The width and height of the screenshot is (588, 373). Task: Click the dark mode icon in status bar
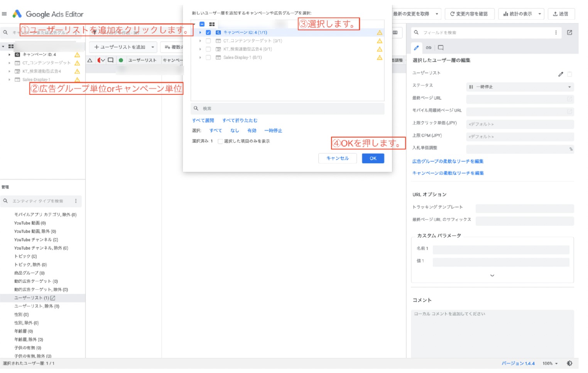(569, 363)
